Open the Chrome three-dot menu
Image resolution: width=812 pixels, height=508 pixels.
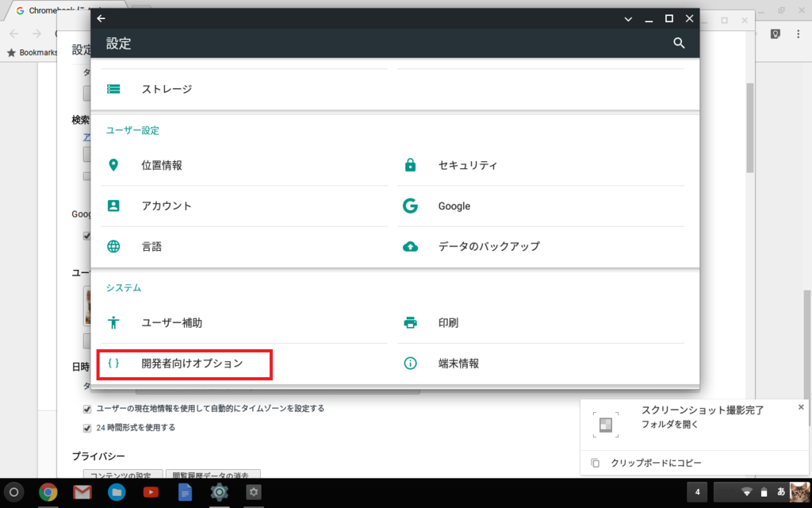click(798, 34)
